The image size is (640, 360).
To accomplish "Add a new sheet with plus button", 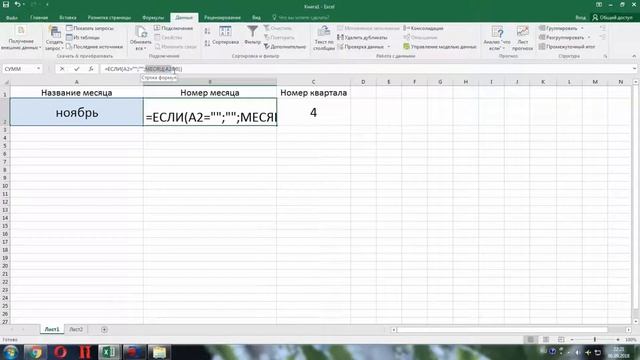I will [x=104, y=329].
